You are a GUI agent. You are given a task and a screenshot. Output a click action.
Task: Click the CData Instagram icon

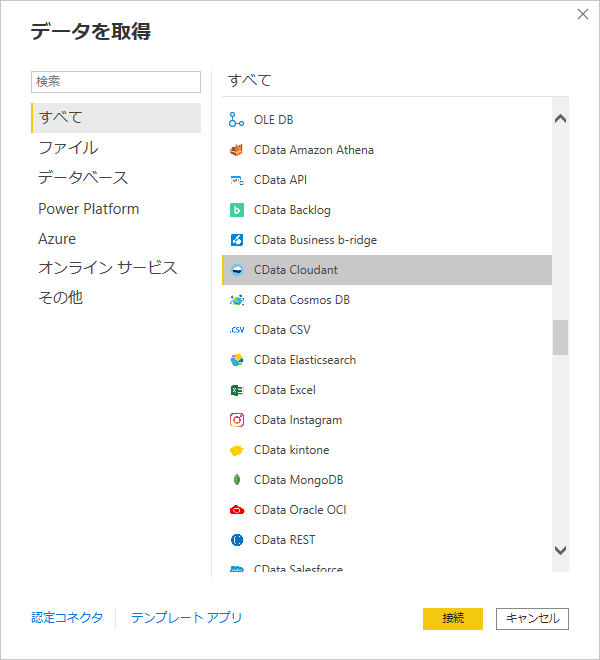tap(237, 420)
